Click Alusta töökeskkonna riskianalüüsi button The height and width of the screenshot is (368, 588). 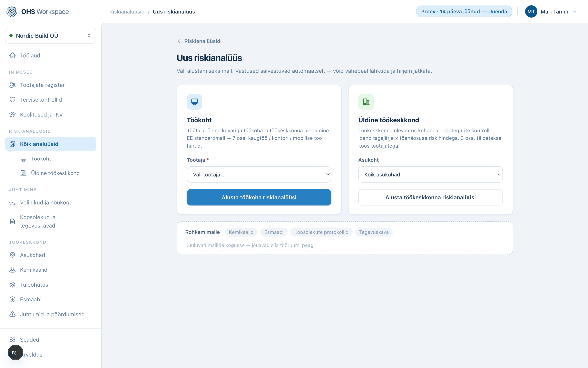[x=430, y=197]
